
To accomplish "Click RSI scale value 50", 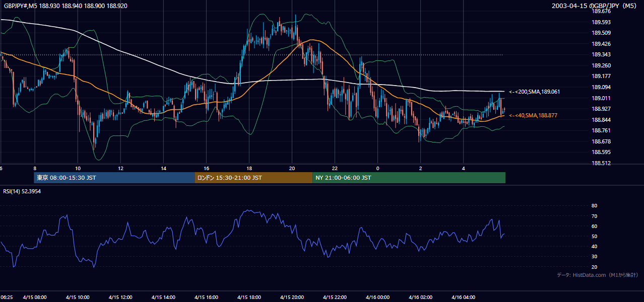I will click(594, 236).
